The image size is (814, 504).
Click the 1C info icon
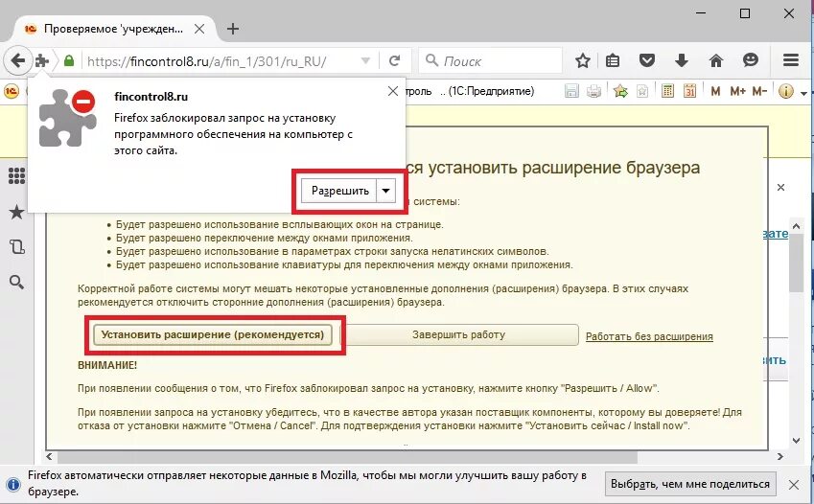(x=786, y=91)
